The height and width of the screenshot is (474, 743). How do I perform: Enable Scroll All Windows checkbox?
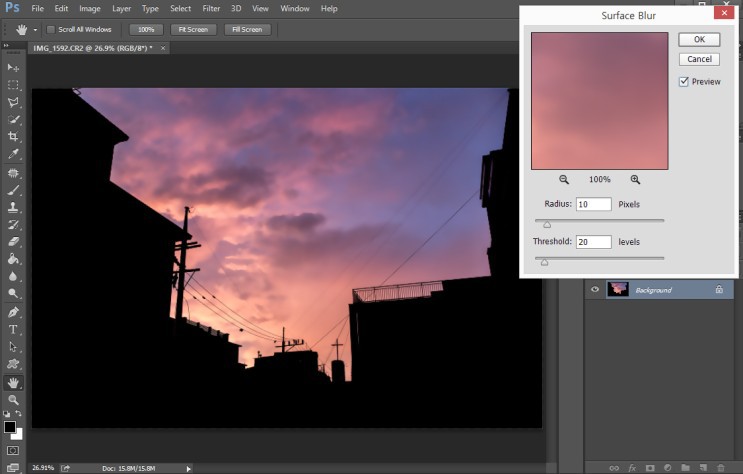pos(52,30)
